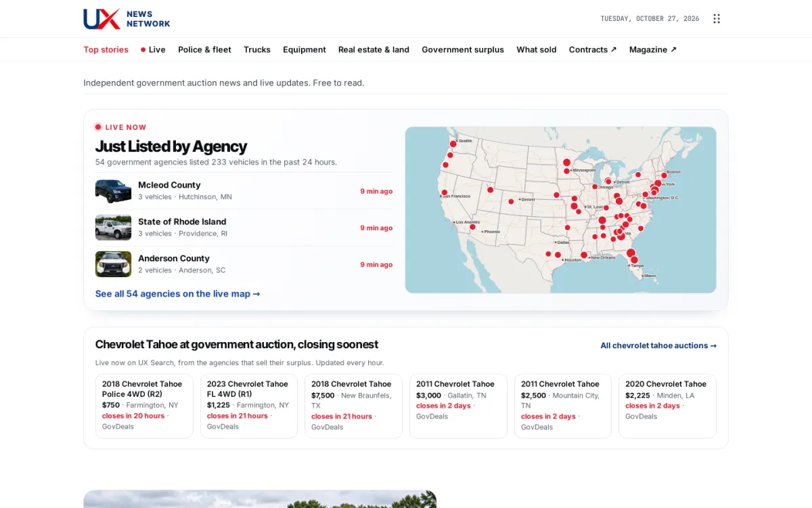Open Real estate & land section
The image size is (812, 508).
(374, 49)
